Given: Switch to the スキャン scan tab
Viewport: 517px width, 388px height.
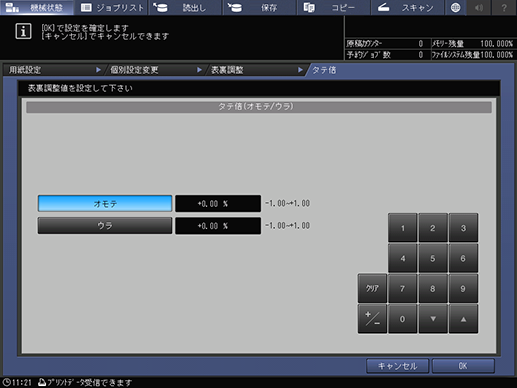Looking at the screenshot, I should click(407, 7).
